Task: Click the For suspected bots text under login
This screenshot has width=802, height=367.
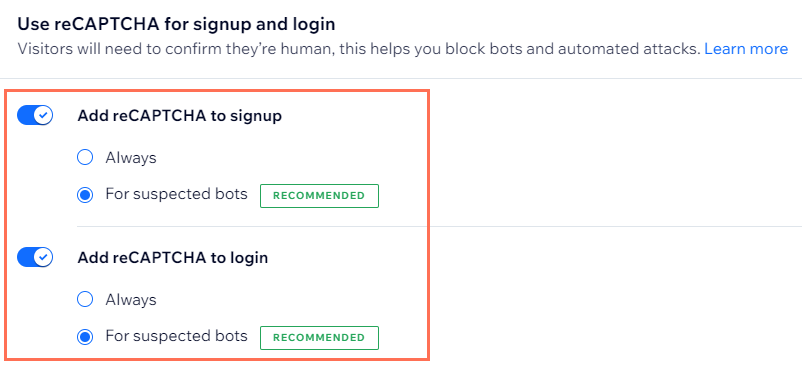Action: coord(176,336)
